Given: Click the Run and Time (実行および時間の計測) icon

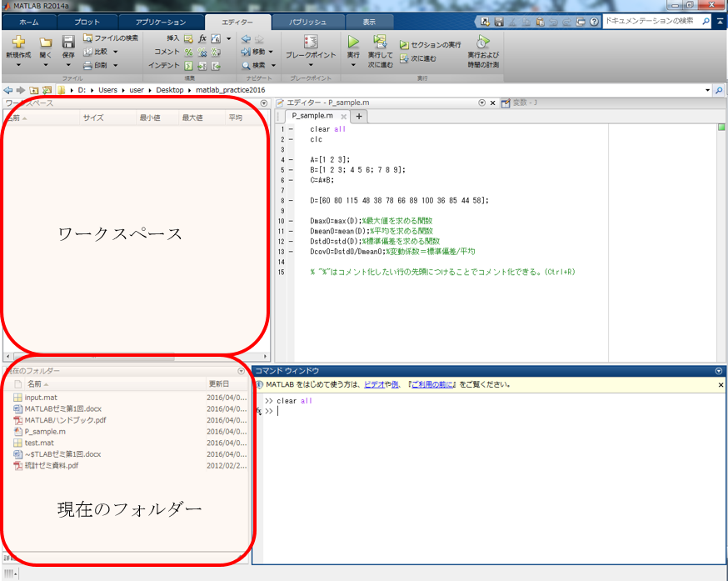Looking at the screenshot, I should click(482, 42).
